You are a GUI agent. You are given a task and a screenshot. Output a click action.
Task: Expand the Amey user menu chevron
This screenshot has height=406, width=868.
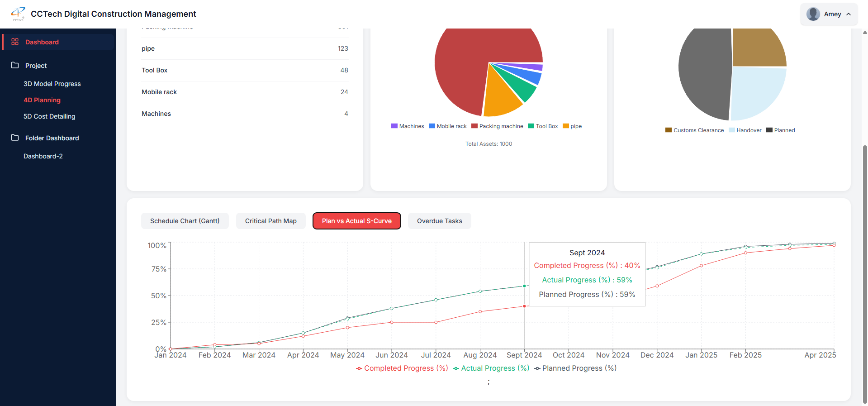click(x=849, y=14)
